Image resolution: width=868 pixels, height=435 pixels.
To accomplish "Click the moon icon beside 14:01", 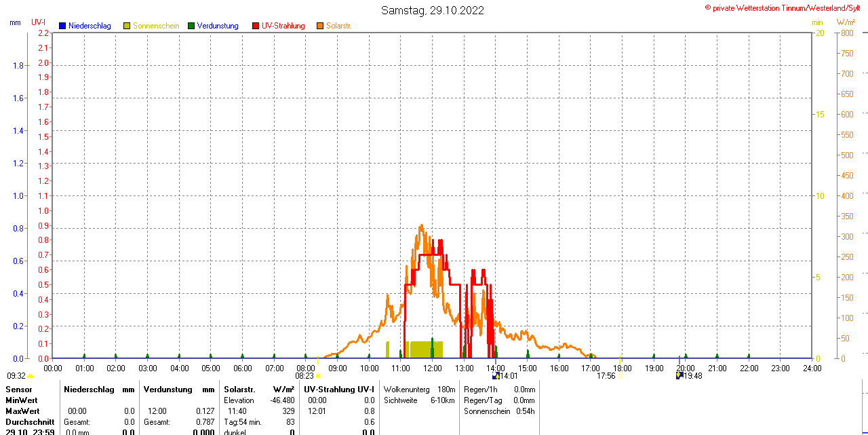I will pos(496,375).
